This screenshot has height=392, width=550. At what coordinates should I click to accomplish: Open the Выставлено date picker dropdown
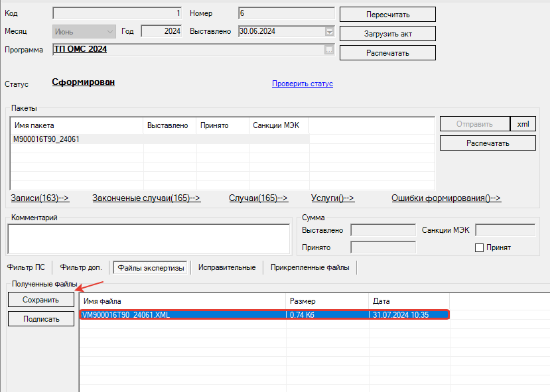tap(329, 31)
